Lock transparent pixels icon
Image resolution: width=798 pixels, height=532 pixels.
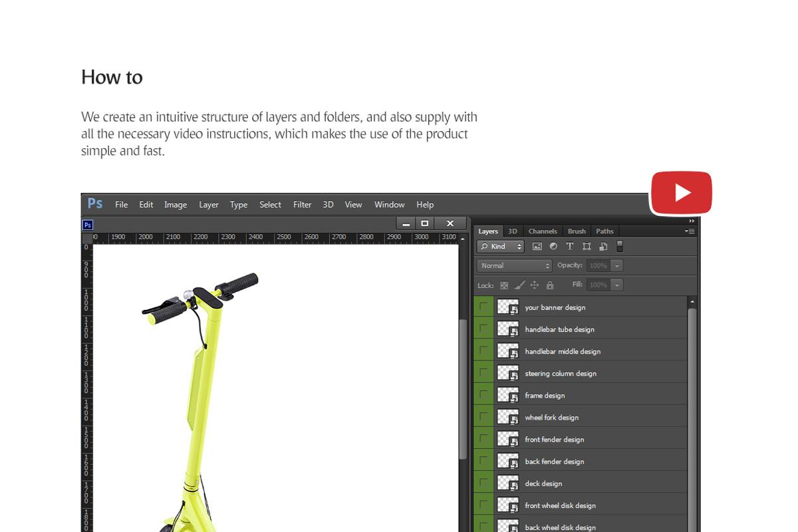point(504,285)
